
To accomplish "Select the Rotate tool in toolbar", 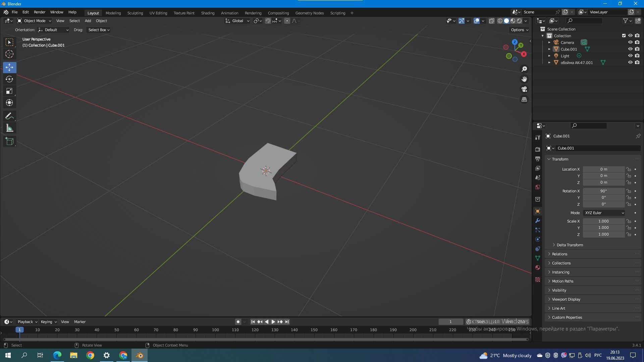I will click(x=9, y=79).
